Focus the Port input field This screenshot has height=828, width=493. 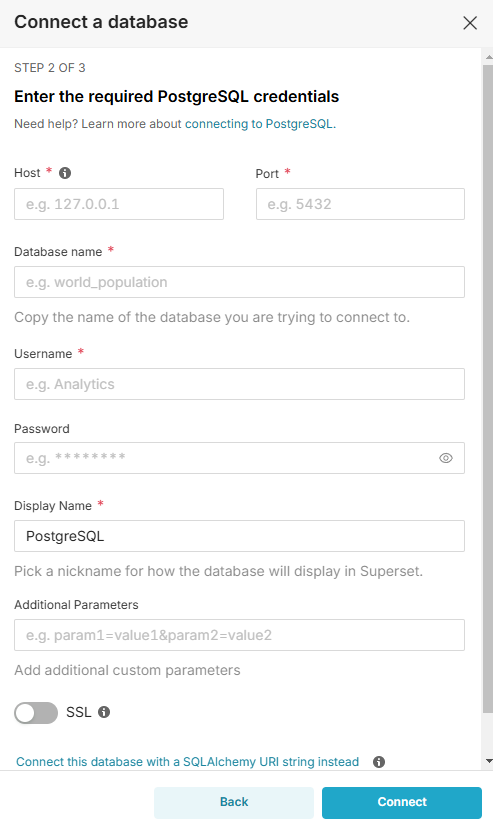click(x=361, y=204)
